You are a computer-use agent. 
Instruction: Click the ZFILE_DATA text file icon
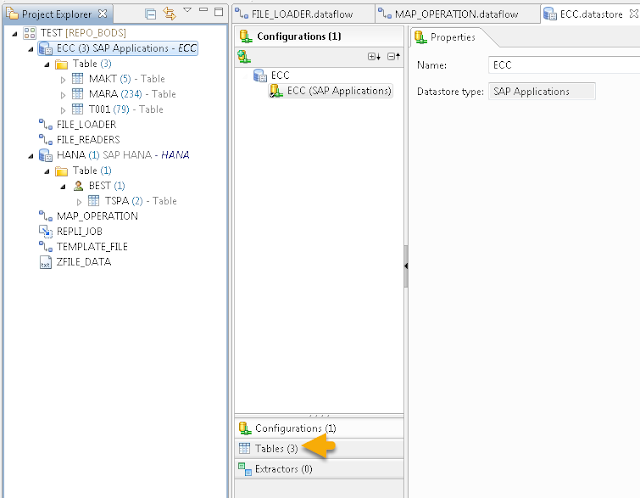click(x=46, y=262)
